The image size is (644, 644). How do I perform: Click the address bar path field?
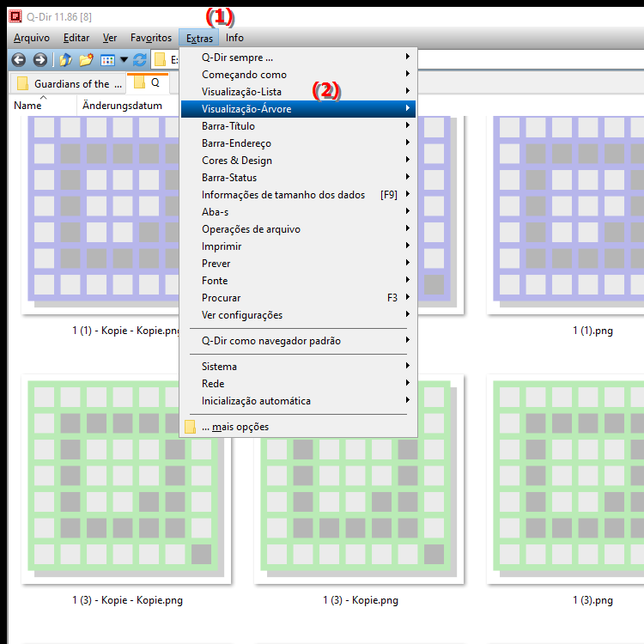point(530,60)
